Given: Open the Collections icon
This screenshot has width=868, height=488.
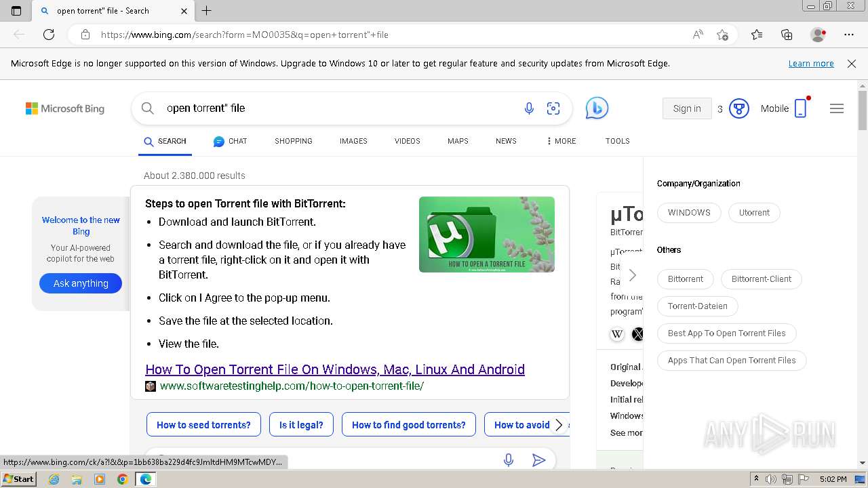Looking at the screenshot, I should (787, 35).
